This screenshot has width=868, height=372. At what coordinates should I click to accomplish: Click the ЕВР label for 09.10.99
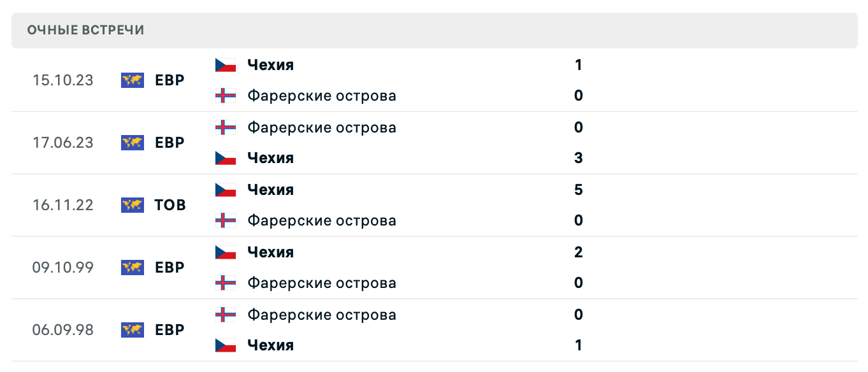170,268
